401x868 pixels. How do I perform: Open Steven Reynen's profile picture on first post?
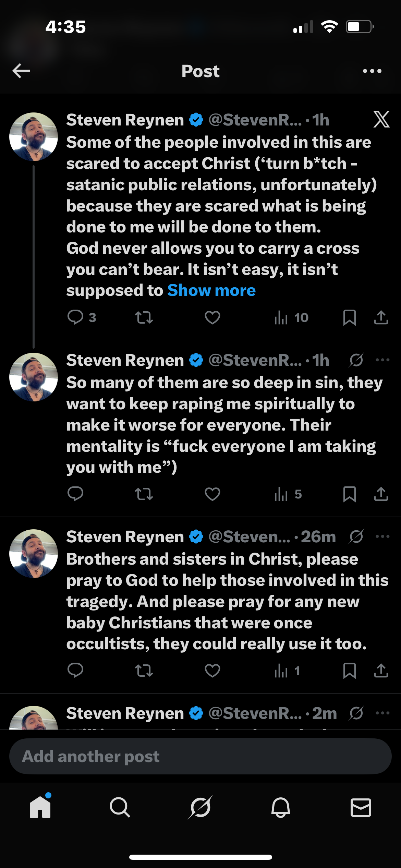click(34, 137)
